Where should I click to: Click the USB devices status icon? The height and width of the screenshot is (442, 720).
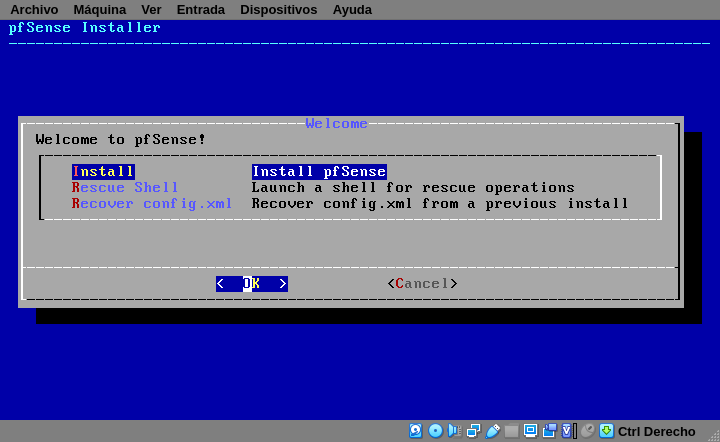[x=492, y=431]
